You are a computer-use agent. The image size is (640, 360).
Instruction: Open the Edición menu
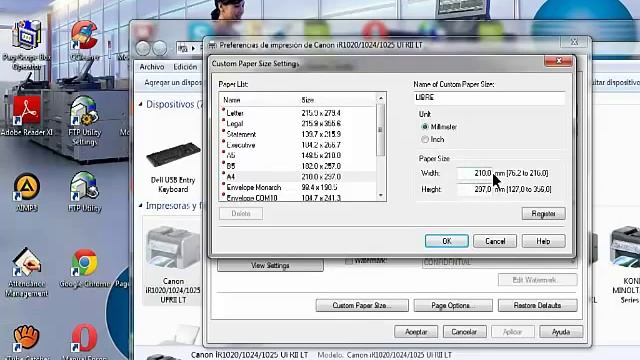185,67
